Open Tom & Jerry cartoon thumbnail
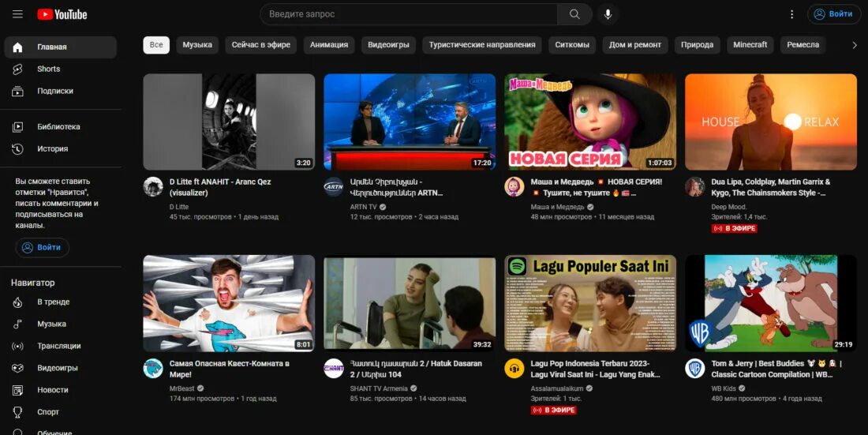 pos(771,304)
